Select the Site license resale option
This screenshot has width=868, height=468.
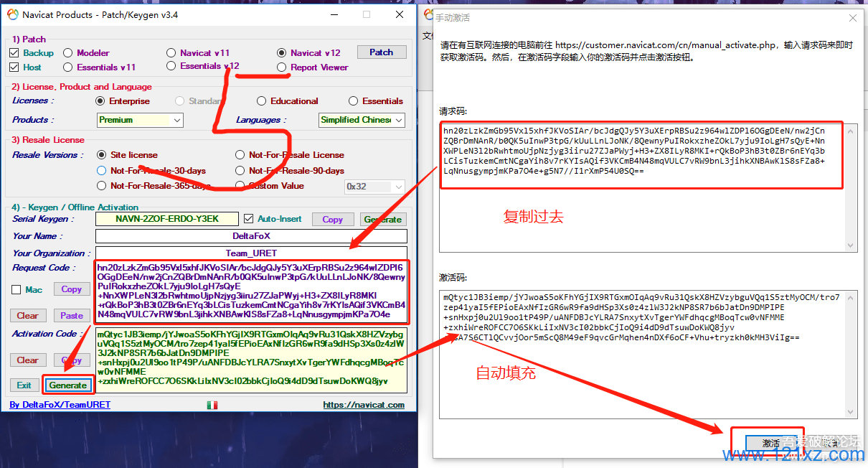click(x=101, y=155)
